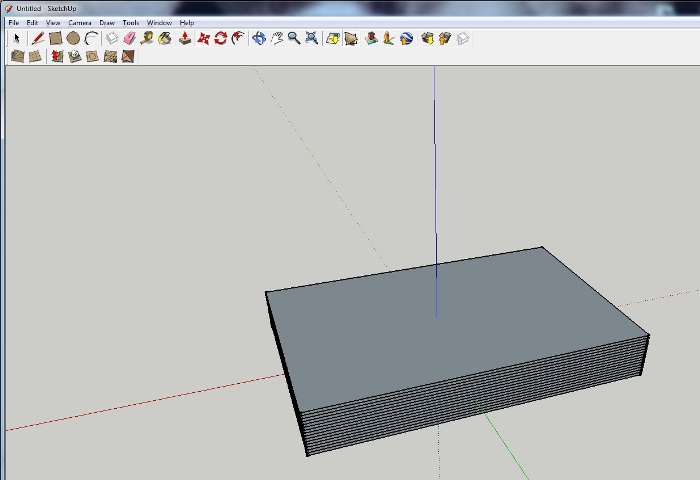Activate the Circle drawing tool
Screen dimensions: 700x480
point(73,39)
